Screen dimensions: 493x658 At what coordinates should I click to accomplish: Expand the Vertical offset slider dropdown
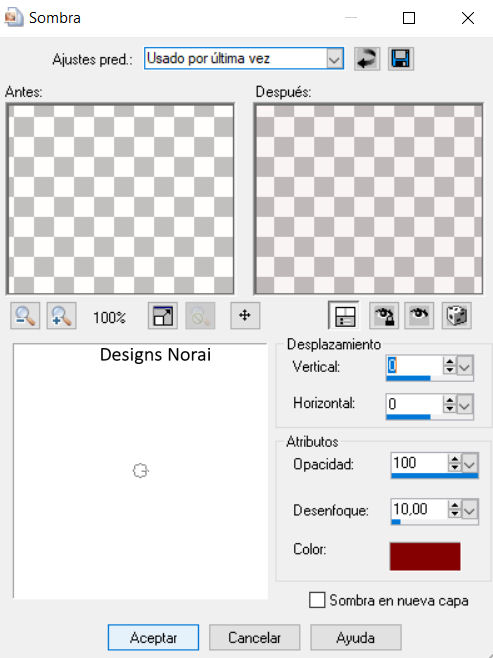click(464, 367)
